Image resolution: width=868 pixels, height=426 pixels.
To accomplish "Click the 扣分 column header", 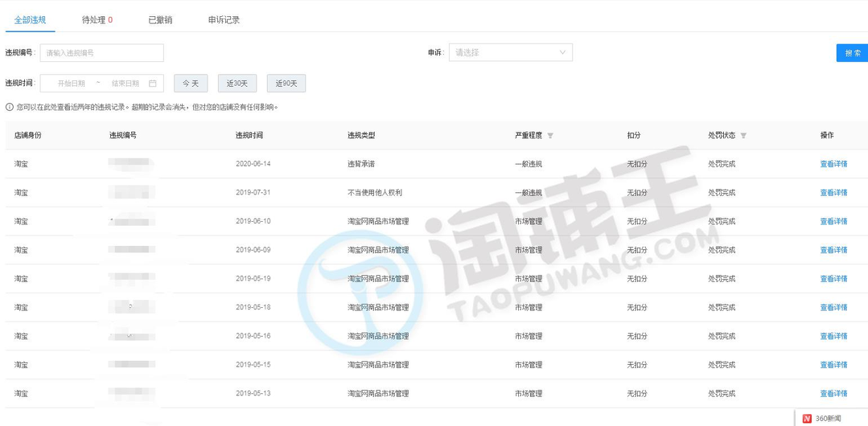I will (x=634, y=136).
